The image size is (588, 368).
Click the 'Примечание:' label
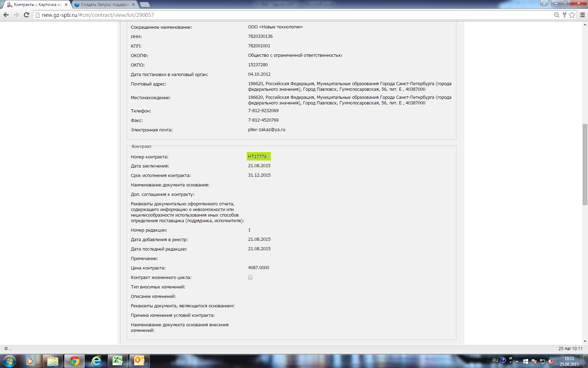point(144,259)
